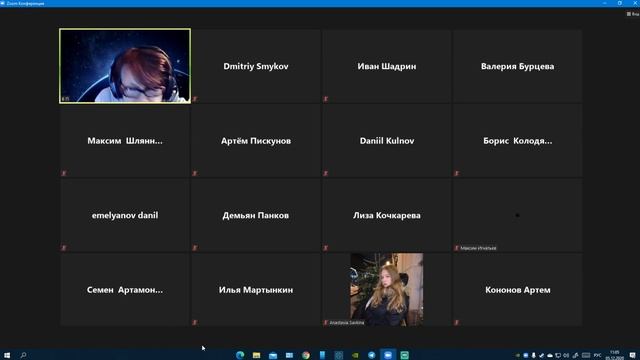Select the Dmitriy Smykov participant name

(256, 66)
